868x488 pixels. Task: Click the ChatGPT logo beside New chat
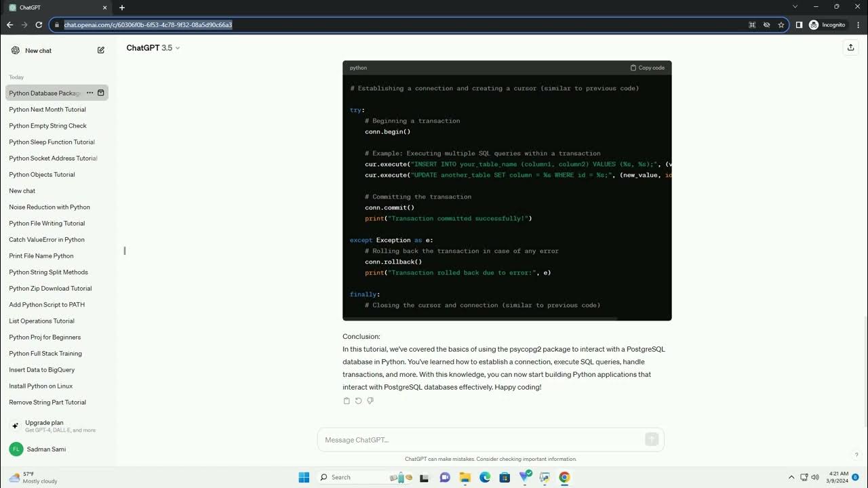[x=16, y=50]
